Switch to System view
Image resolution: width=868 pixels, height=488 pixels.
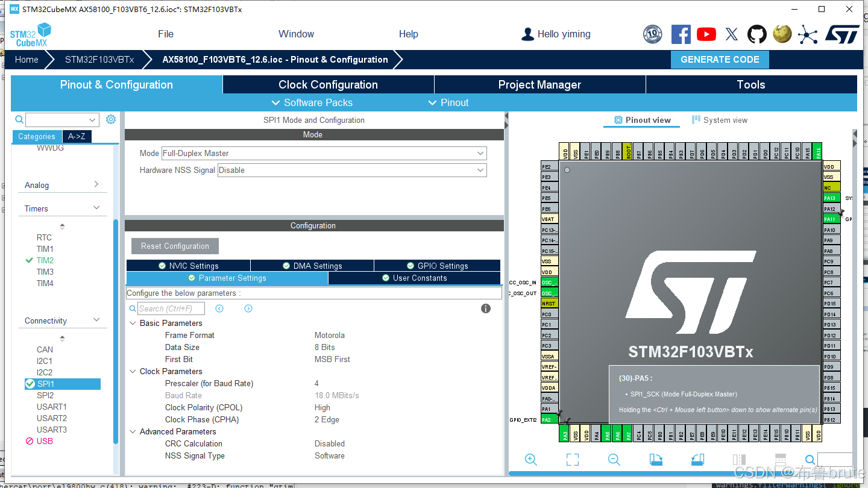[x=720, y=120]
